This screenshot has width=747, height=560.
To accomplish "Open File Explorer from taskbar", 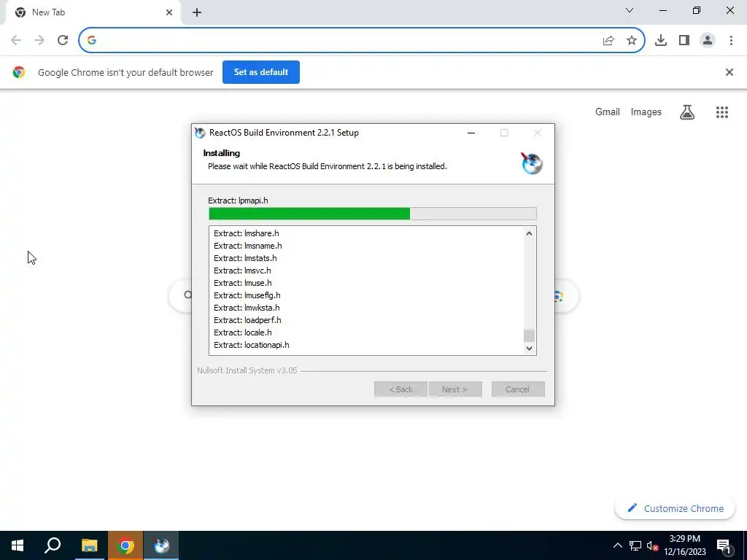I will tap(89, 545).
